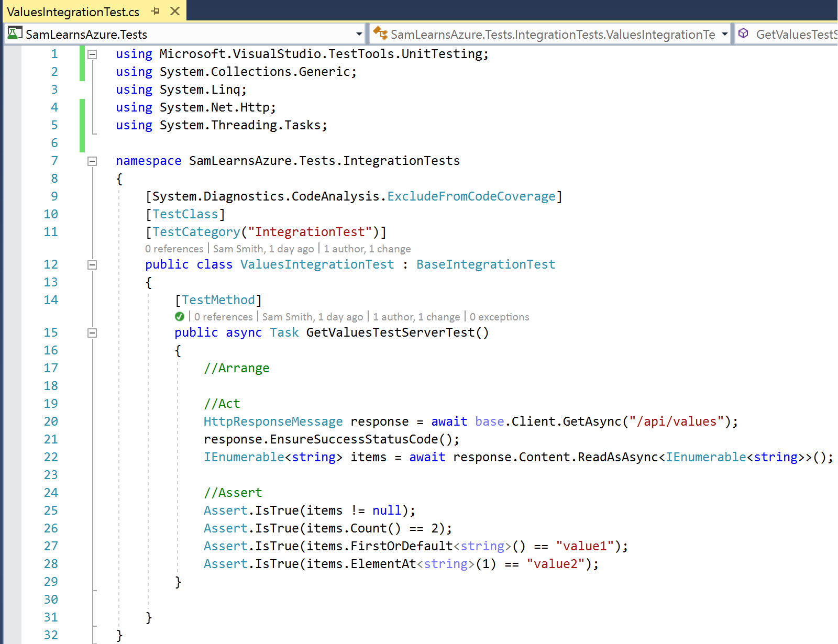Image resolution: width=838 pixels, height=644 pixels.
Task: Show '0 references' CodeLens for the class
Action: coord(174,249)
